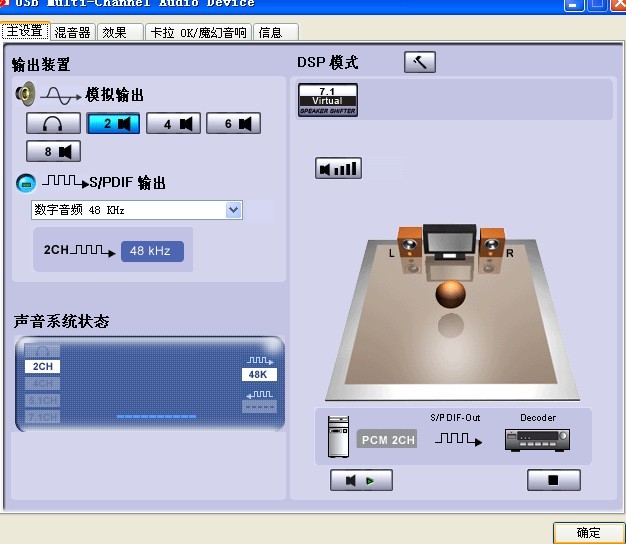The image size is (626, 544).
Task: Click the dimmed 7.1CH status indicator
Action: click(42, 417)
